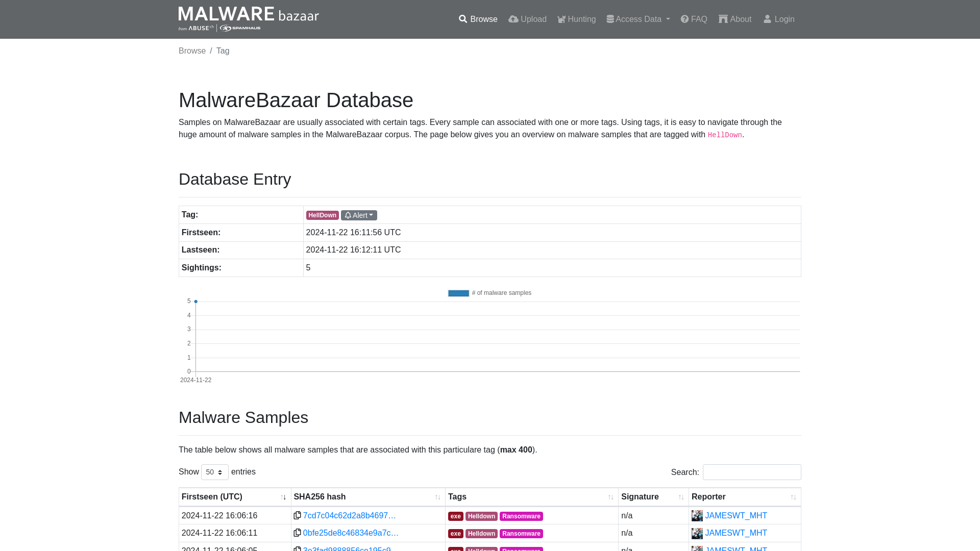Sort table by SHA256 hash column

(x=368, y=497)
